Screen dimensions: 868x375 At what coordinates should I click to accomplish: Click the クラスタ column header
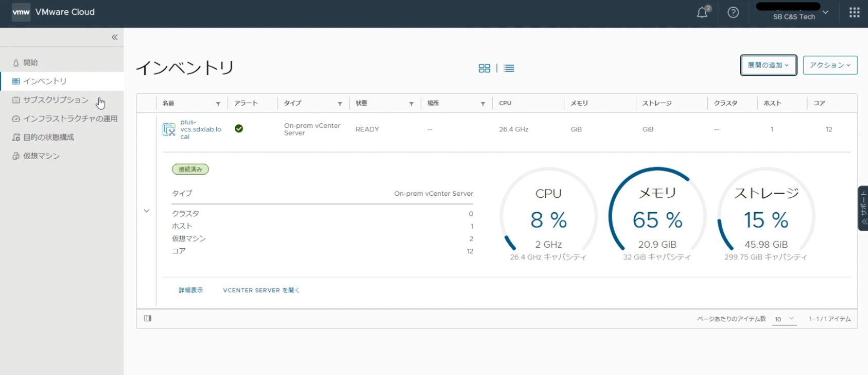click(x=726, y=103)
